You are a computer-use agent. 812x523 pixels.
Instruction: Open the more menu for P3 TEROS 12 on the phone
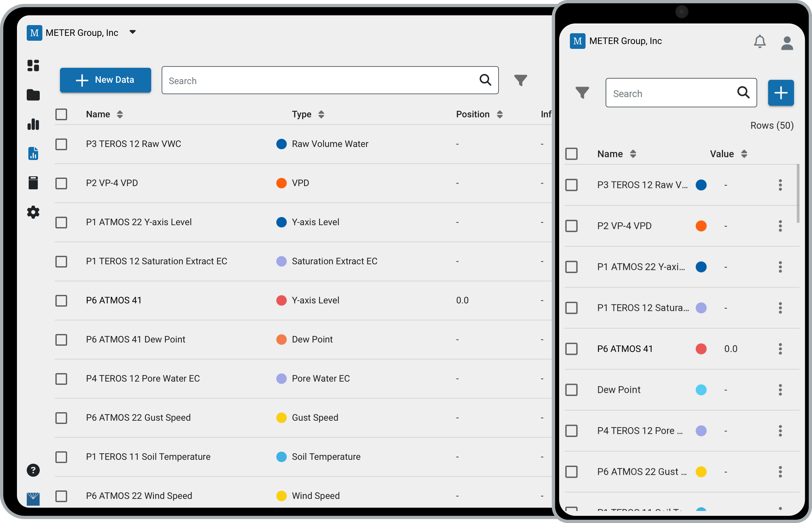(x=780, y=185)
